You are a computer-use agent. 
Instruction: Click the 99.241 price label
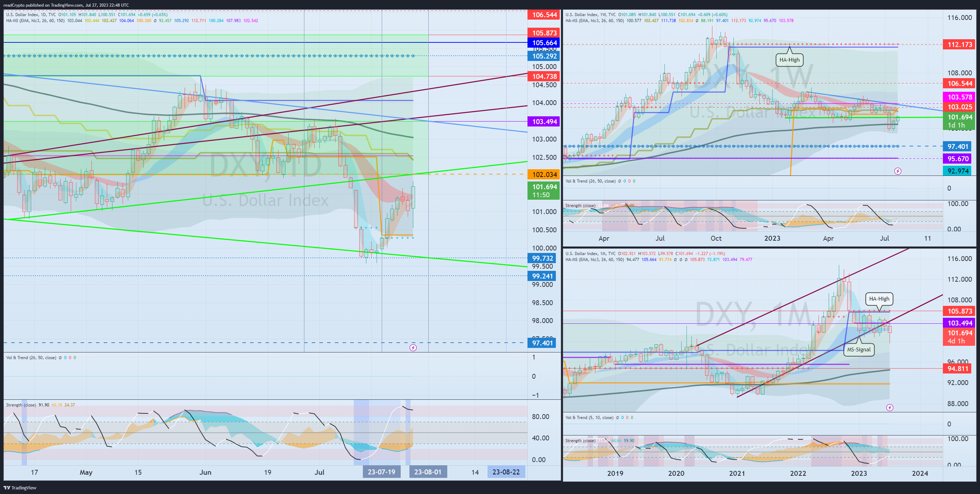[542, 276]
